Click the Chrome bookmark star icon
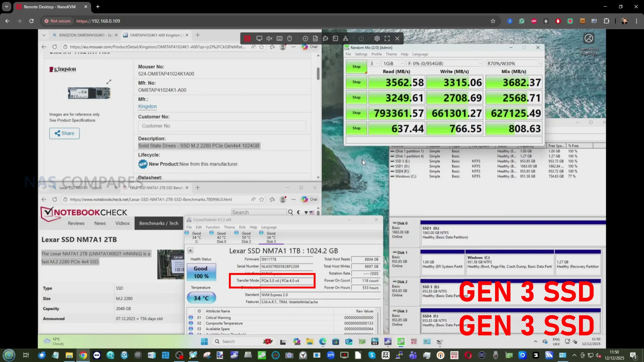Screen dimensions: 644x362 pyautogui.click(x=493, y=21)
